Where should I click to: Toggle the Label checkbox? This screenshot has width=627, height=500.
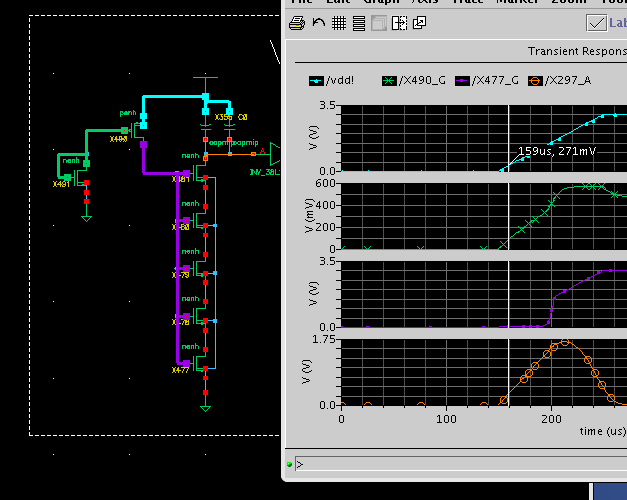point(597,22)
